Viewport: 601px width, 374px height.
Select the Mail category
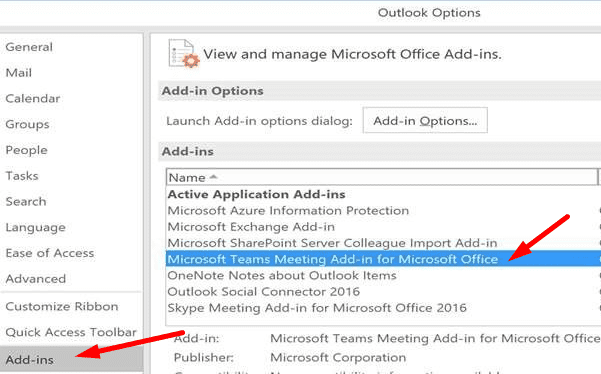19,73
